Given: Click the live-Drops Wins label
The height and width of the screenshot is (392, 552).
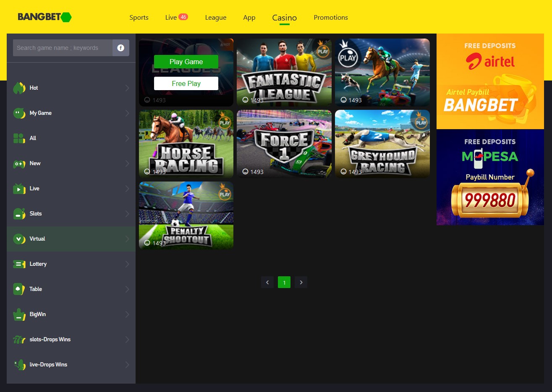Looking at the screenshot, I should [x=48, y=365].
